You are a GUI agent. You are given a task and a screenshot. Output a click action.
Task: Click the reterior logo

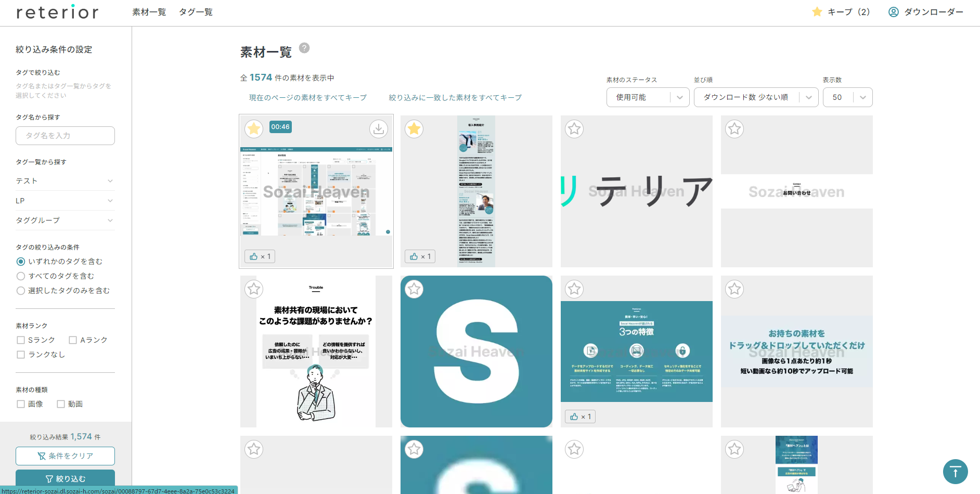57,12
